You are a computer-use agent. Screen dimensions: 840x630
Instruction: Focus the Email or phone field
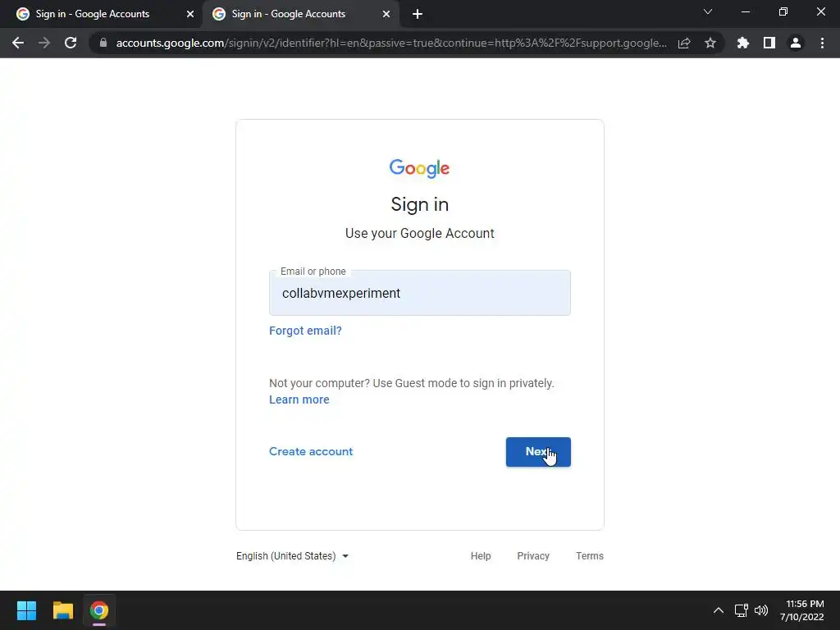click(x=420, y=293)
